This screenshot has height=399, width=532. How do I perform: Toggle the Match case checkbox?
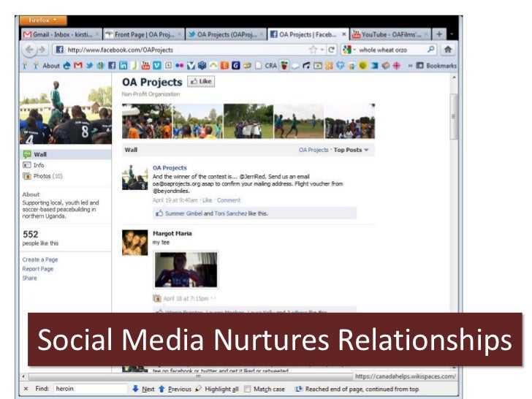pos(248,389)
